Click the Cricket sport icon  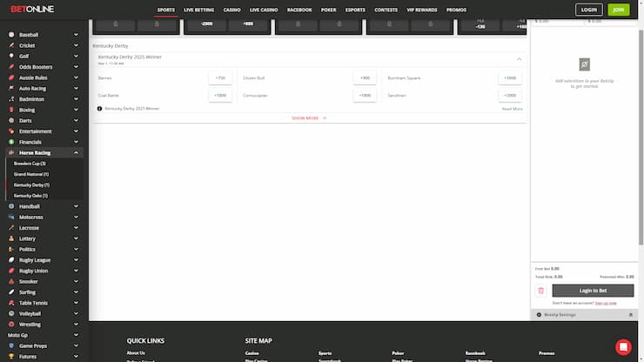click(11, 45)
